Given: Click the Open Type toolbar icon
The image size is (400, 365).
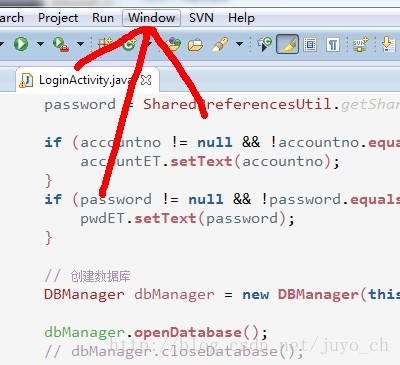Looking at the screenshot, I should [x=173, y=44].
